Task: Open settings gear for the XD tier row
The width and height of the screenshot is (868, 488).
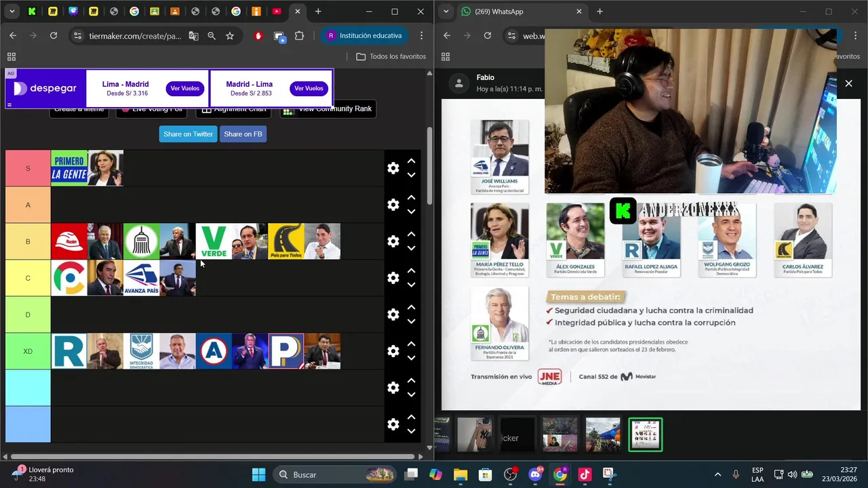Action: coord(393,351)
